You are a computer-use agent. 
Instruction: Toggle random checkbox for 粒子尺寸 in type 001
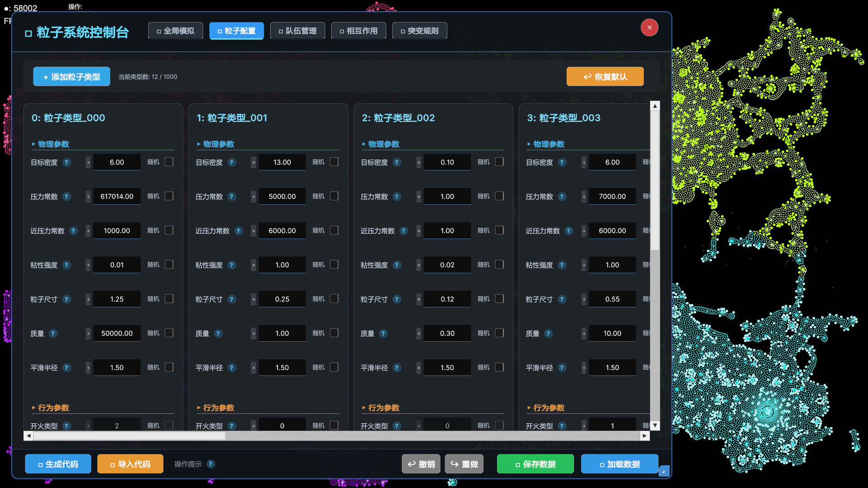(x=334, y=299)
